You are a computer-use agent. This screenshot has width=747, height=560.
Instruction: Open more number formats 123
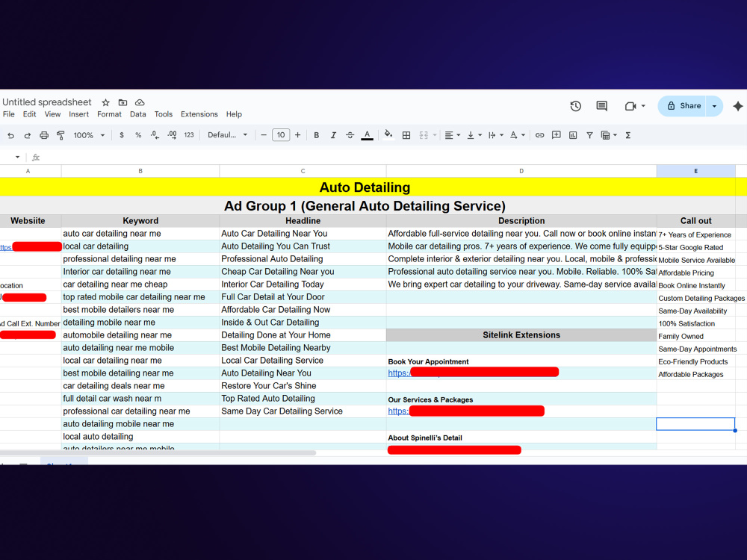[189, 135]
